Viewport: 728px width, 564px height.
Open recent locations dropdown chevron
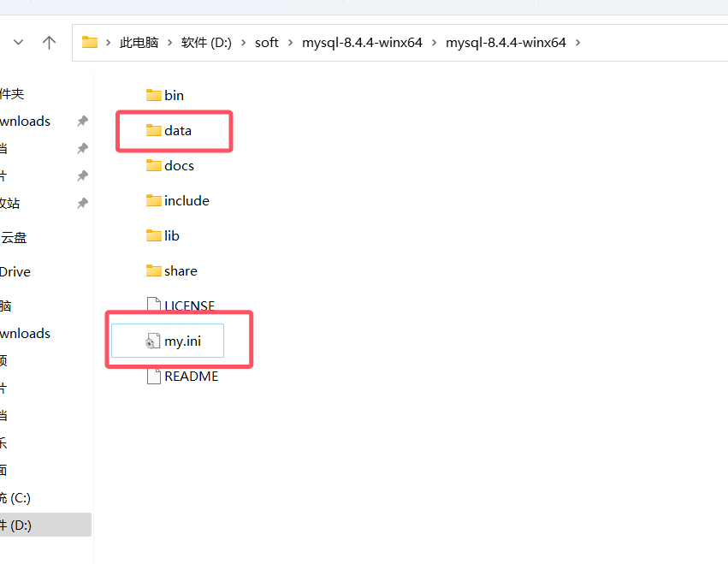pyautogui.click(x=19, y=43)
